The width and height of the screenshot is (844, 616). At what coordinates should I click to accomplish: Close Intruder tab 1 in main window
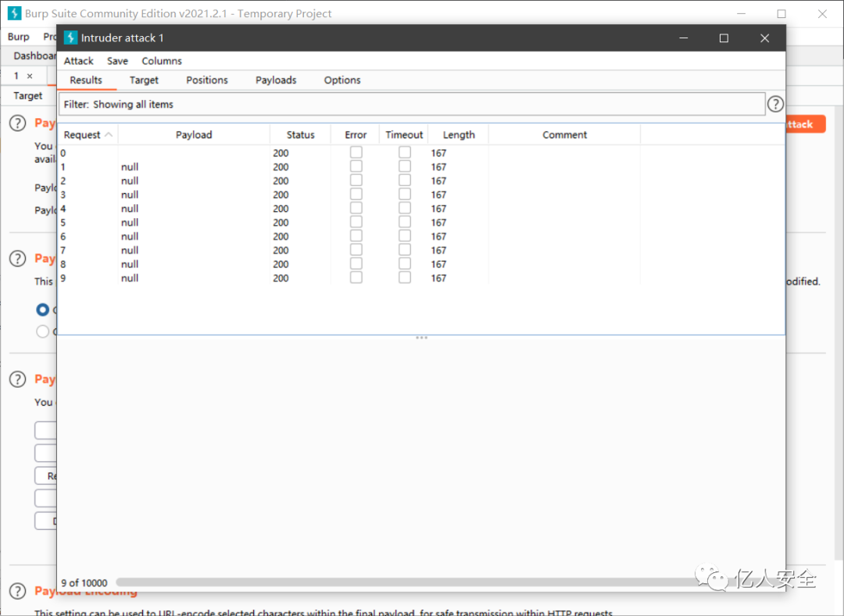(x=30, y=76)
